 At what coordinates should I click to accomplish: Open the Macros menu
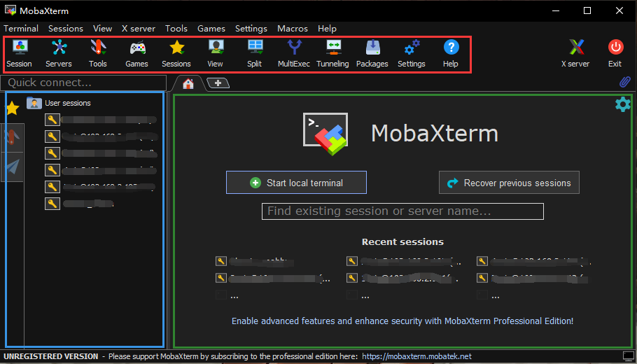(x=293, y=29)
